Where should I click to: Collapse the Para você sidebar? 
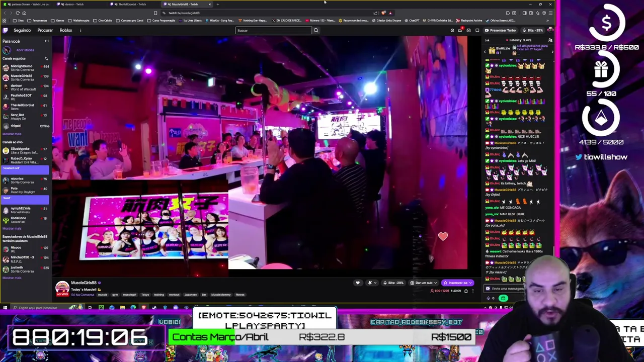tap(46, 41)
